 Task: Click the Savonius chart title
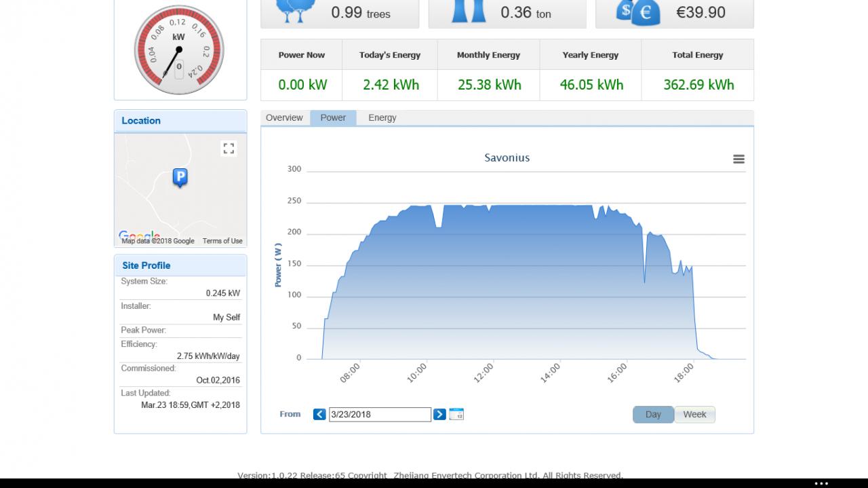click(507, 157)
